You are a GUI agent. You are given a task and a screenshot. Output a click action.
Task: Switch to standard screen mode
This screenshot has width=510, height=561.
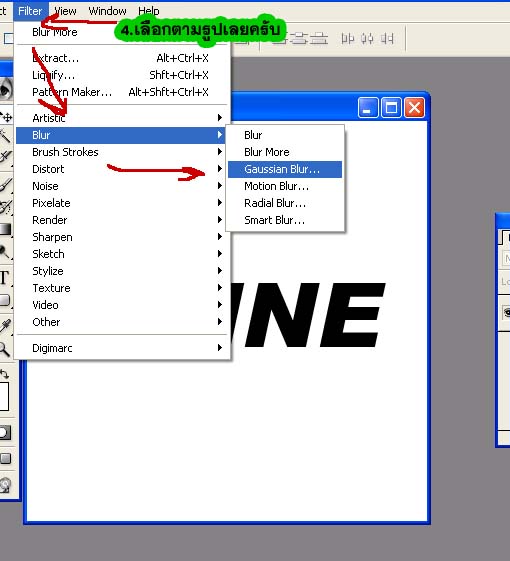pyautogui.click(x=5, y=458)
